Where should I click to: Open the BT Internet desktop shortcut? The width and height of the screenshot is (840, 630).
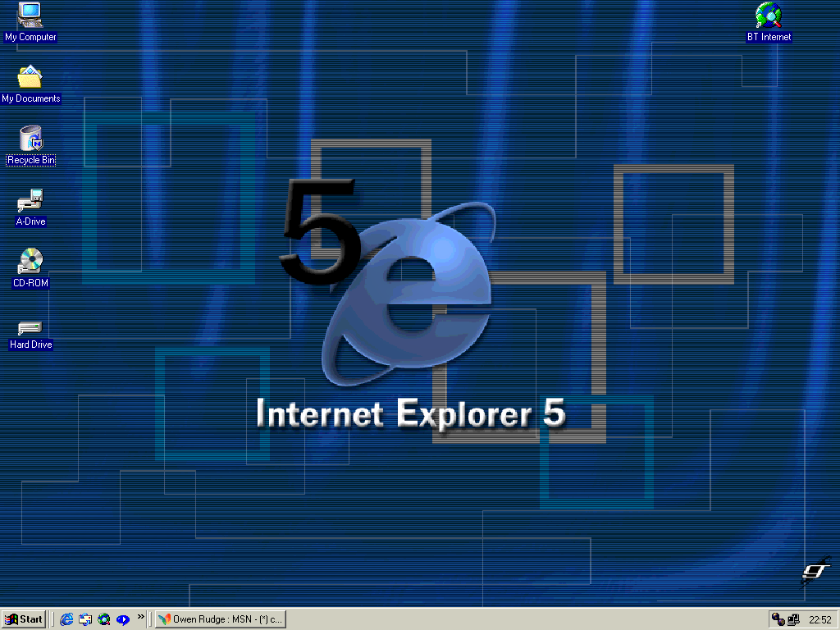coord(769,16)
